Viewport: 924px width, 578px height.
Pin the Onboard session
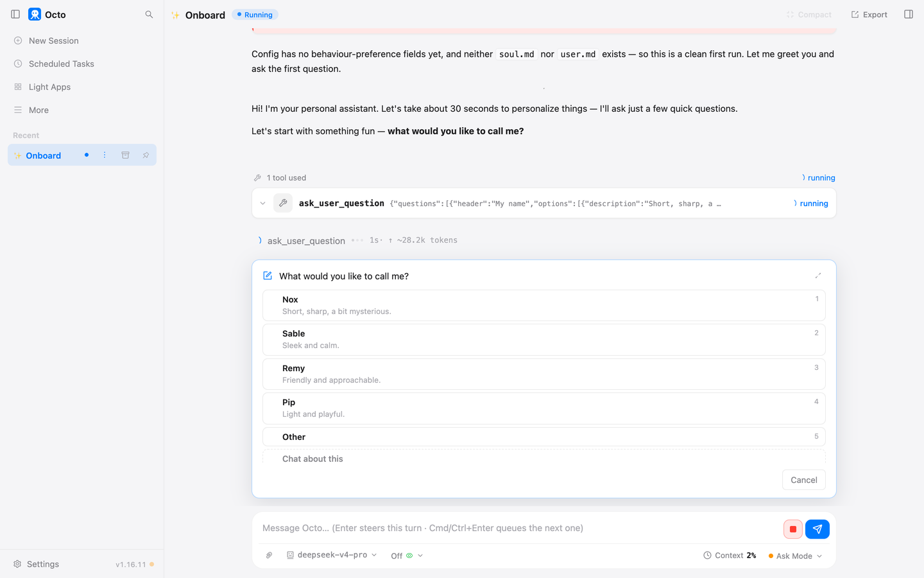click(x=146, y=155)
